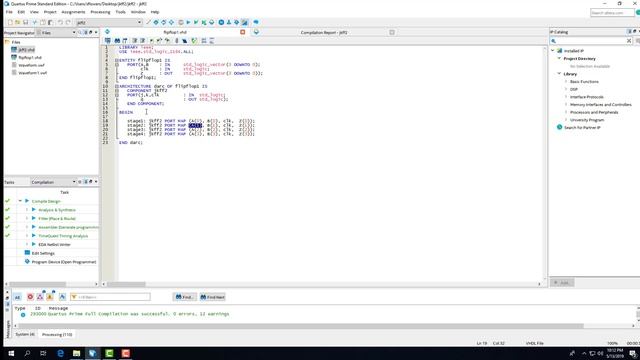Viewport: 640px width, 360px height.
Task: Click the red close icon on flipflop1.vhd tab
Action: 242,32
